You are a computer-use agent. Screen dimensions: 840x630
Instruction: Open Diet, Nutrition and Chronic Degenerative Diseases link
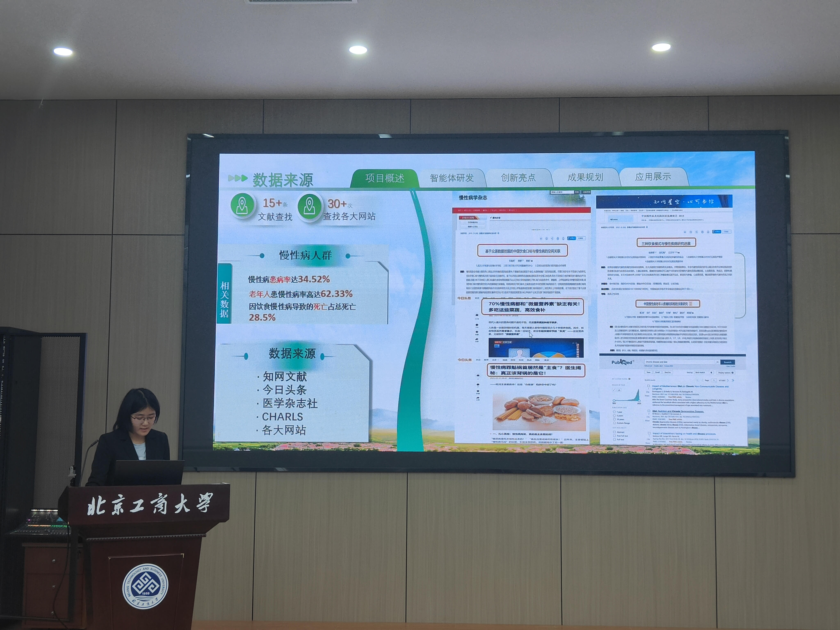click(x=678, y=411)
